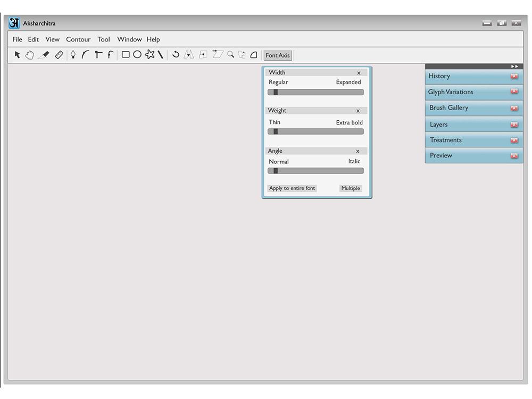
Task: Select the Zoom magnifier tool
Action: point(231,55)
